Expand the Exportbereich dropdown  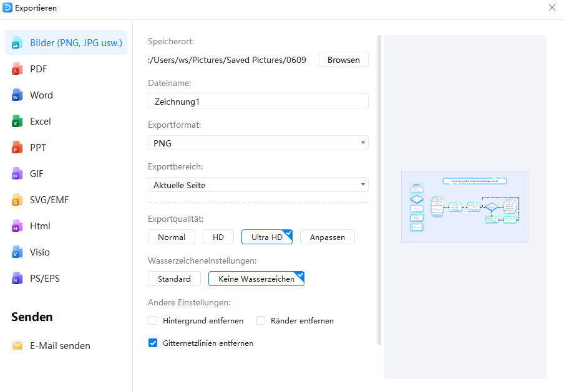pyautogui.click(x=258, y=185)
